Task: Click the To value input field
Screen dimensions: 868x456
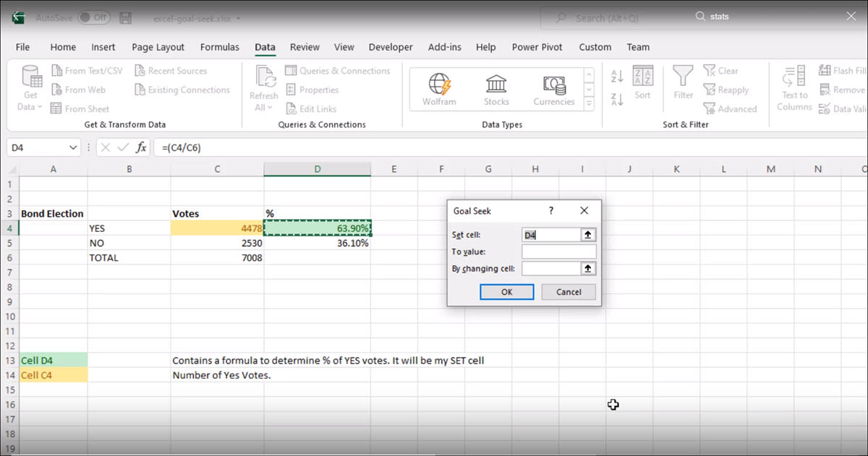Action: [x=561, y=251]
